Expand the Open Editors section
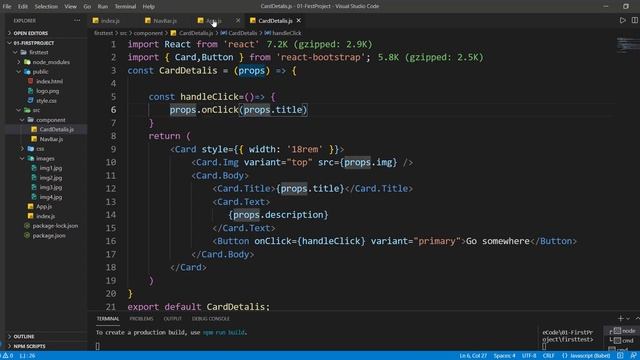640x360 pixels. [x=31, y=33]
